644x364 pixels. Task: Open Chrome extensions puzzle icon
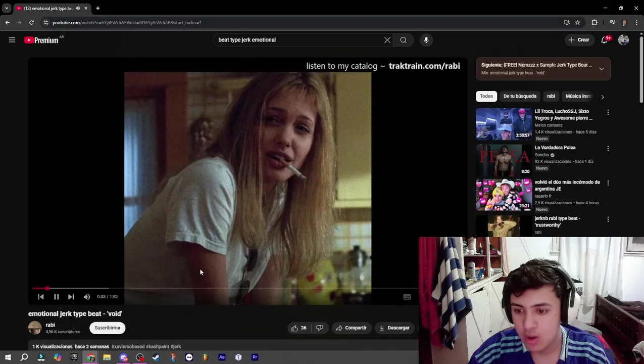tap(595, 22)
